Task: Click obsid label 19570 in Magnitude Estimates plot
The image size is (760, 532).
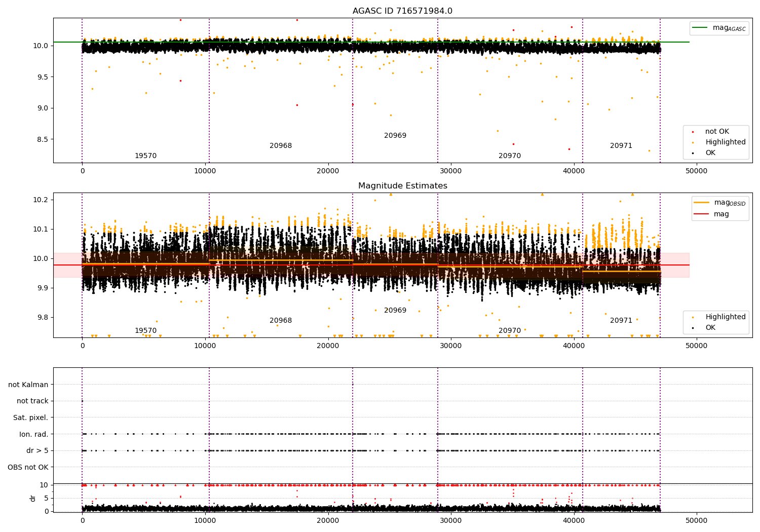Action: tap(145, 331)
